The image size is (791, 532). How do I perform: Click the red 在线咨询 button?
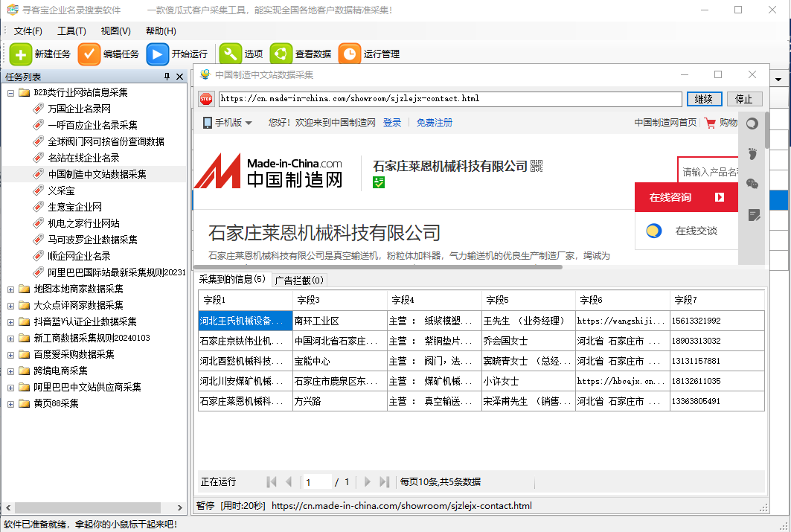tap(686, 197)
